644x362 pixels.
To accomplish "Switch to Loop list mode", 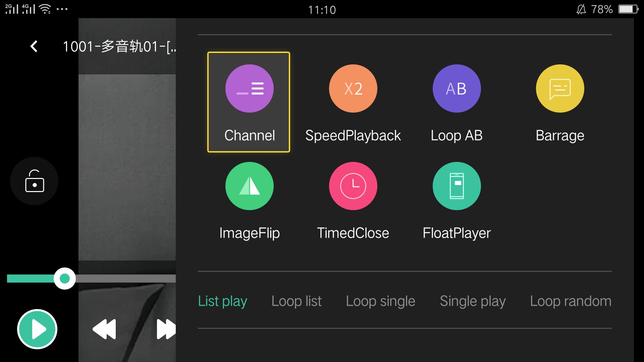I will (x=296, y=301).
